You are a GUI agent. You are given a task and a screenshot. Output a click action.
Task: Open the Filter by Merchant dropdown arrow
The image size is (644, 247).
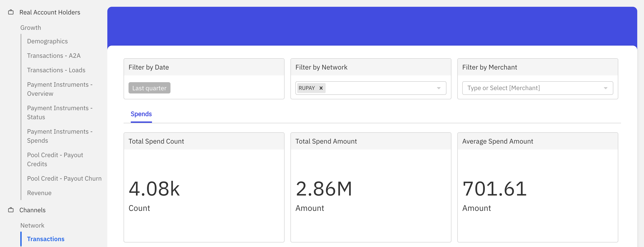[x=605, y=88]
